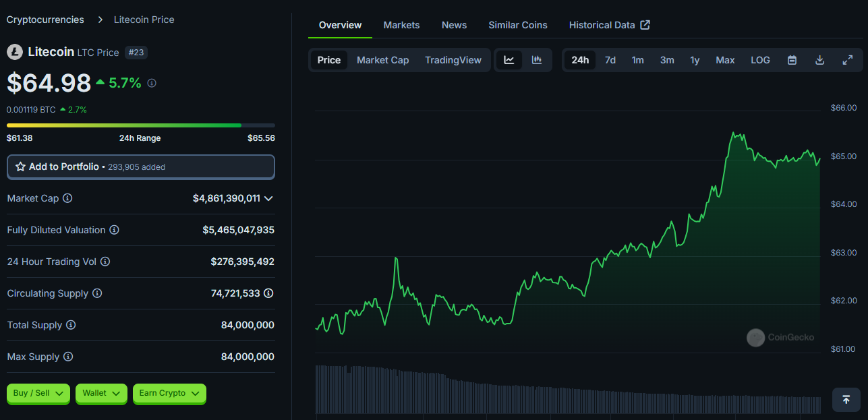
Task: Click the $276,395,492 trading volume value
Action: [x=243, y=262]
